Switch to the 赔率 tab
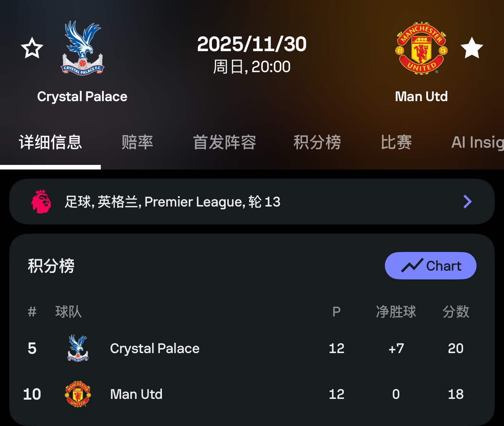The image size is (504, 426). pos(137,142)
